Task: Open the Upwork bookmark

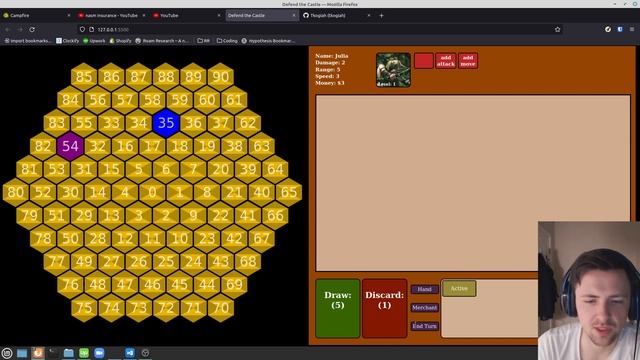Action: [94, 41]
